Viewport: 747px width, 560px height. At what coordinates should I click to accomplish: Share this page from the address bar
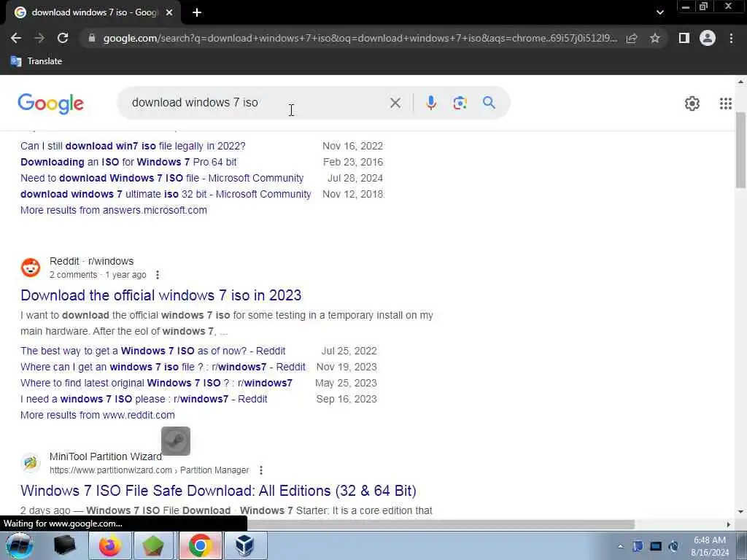[632, 38]
